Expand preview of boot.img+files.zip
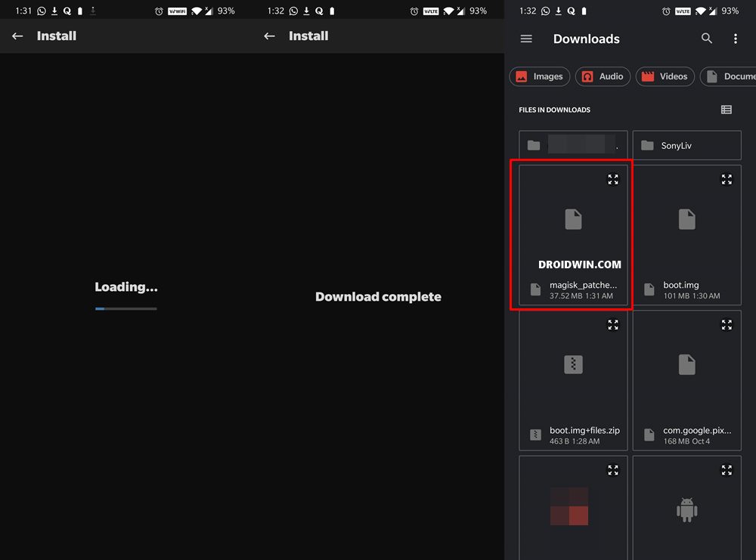Viewport: 756px width, 560px height. (x=613, y=325)
